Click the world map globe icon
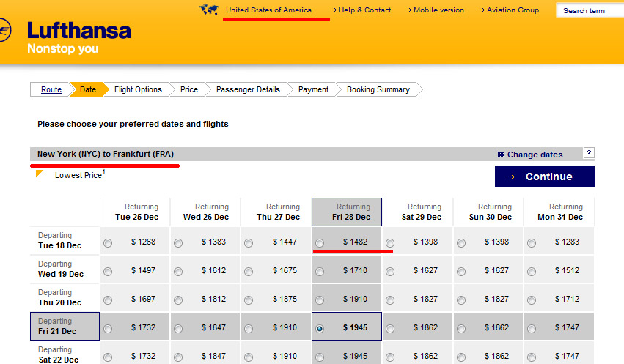624x364 pixels. tap(209, 10)
